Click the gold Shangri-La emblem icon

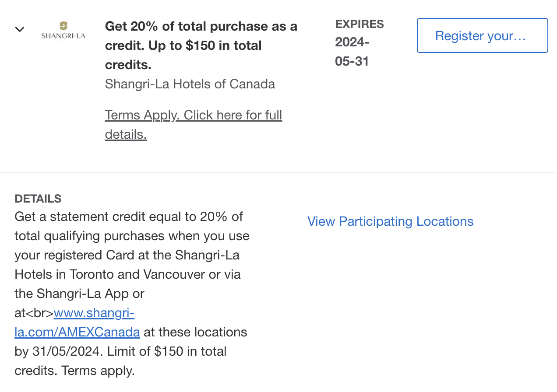coord(63,26)
